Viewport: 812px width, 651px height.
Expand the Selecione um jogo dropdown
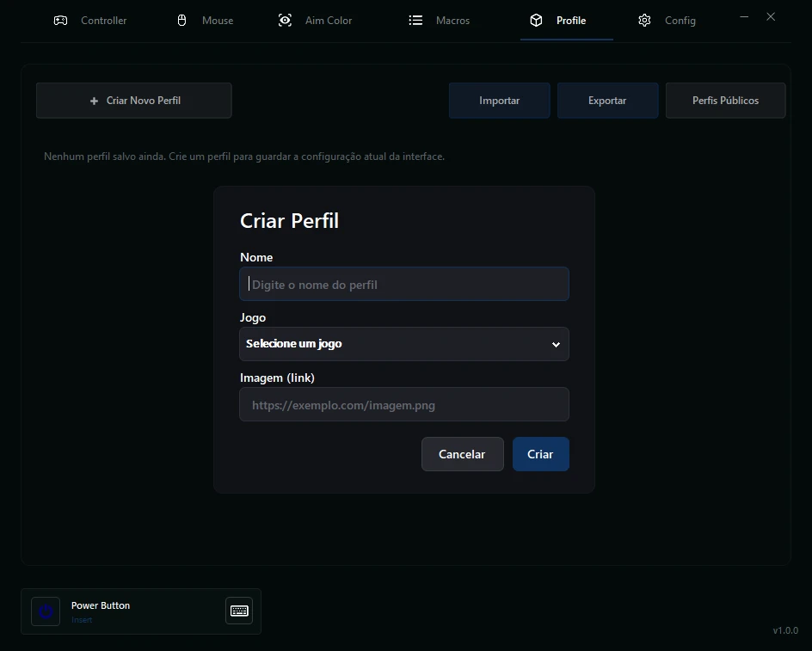[404, 344]
